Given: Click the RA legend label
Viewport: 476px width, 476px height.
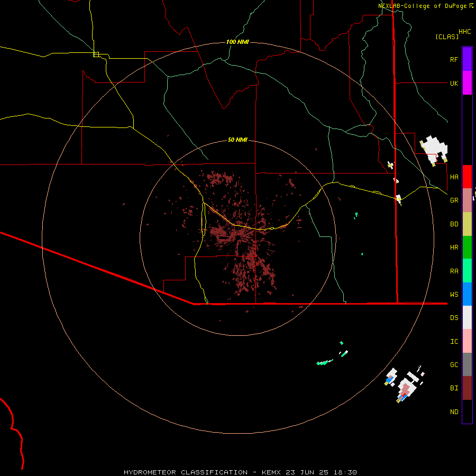Looking at the screenshot, I should (x=454, y=271).
